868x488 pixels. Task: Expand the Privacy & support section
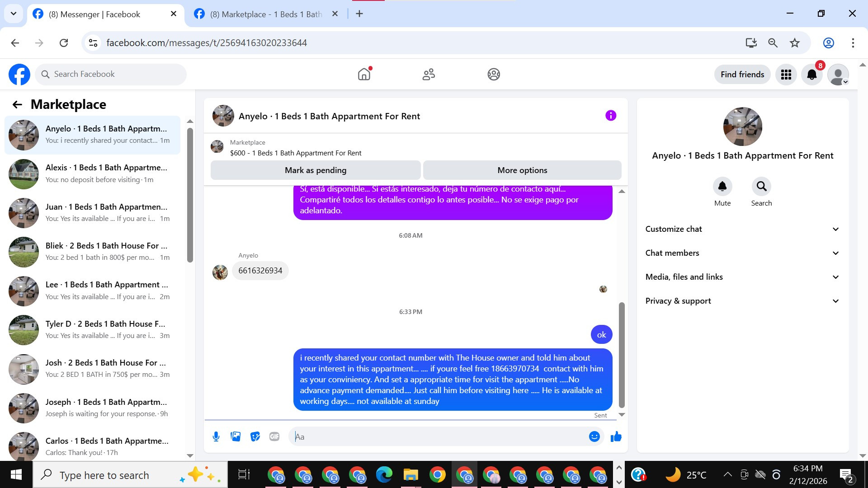click(743, 301)
